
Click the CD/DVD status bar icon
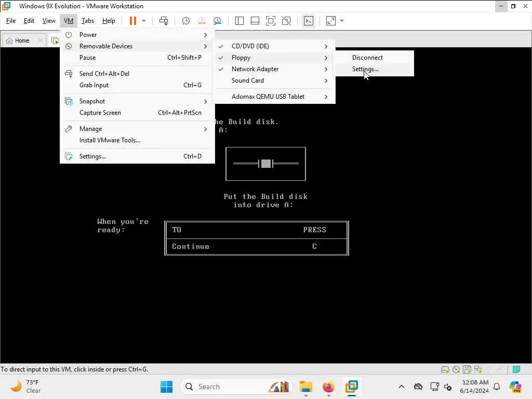[x=456, y=369]
